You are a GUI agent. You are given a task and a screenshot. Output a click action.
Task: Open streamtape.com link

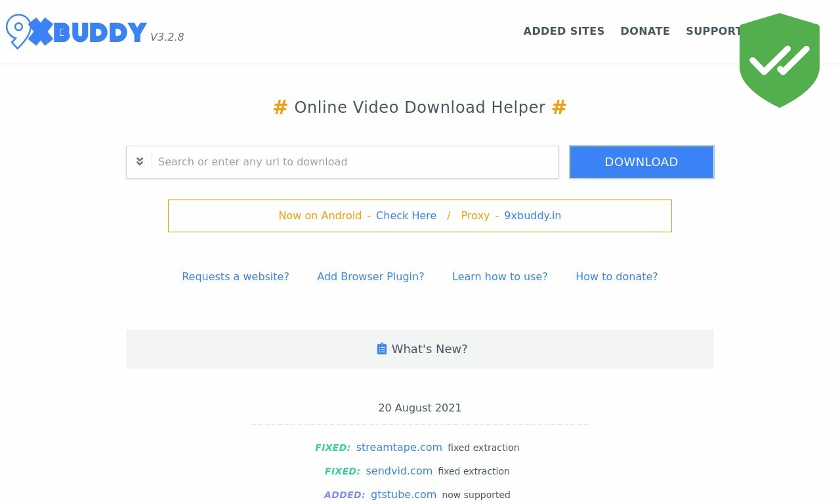(399, 448)
